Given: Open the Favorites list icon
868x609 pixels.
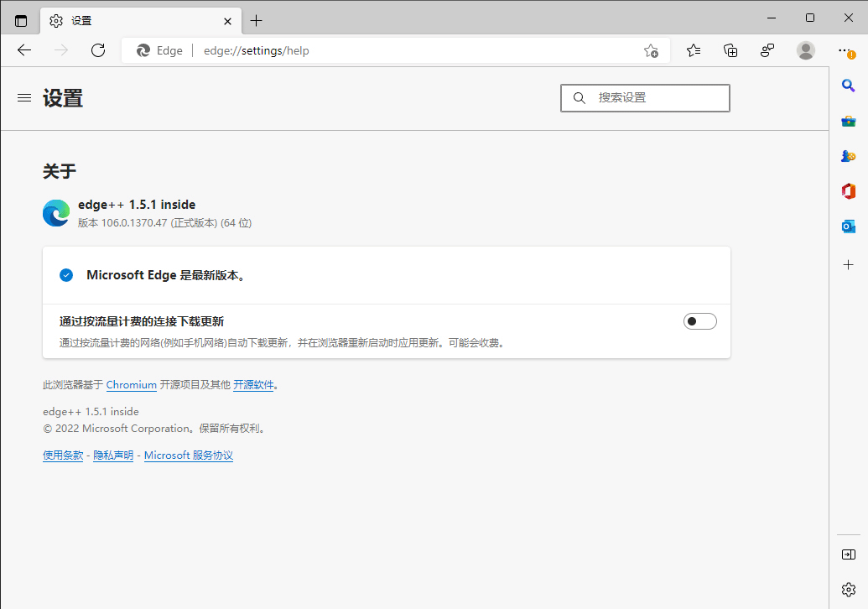Looking at the screenshot, I should click(x=693, y=50).
